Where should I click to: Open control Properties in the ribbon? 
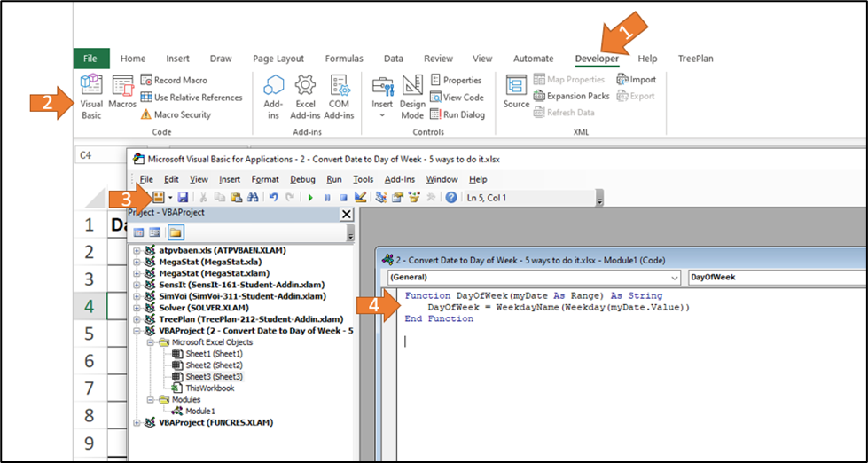coord(456,81)
